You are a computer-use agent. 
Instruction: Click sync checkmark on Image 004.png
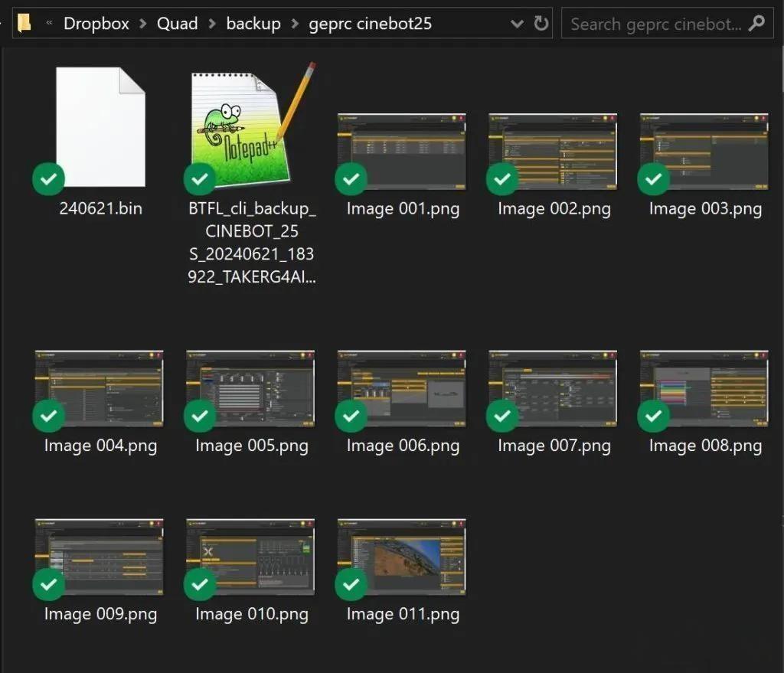coord(48,416)
